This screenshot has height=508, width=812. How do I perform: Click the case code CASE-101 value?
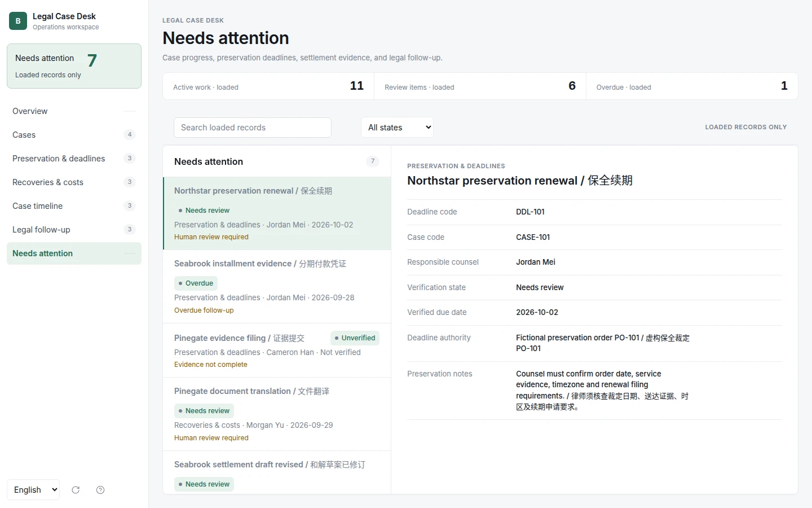533,237
